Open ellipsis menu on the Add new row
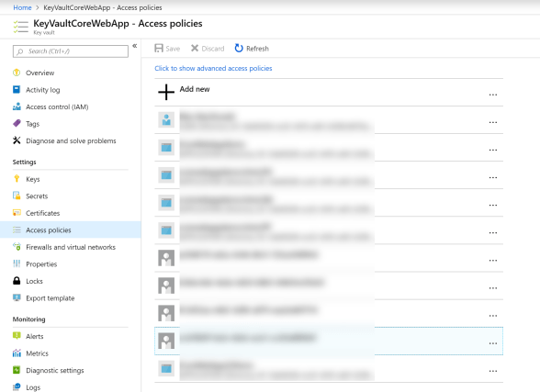This screenshot has height=392, width=540. pyautogui.click(x=493, y=95)
